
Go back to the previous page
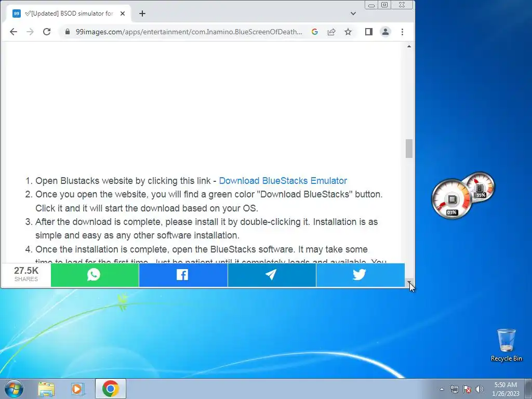click(x=13, y=32)
